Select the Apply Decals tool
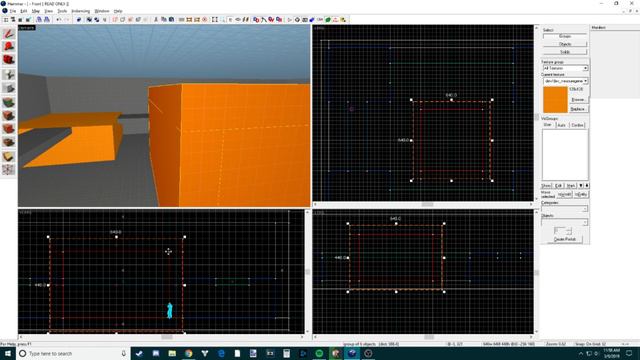 [x=9, y=129]
